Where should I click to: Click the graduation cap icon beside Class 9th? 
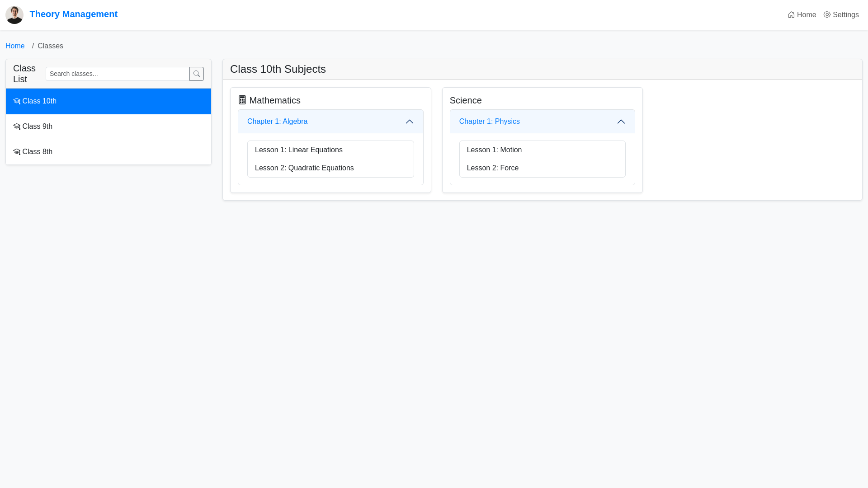[x=17, y=127]
